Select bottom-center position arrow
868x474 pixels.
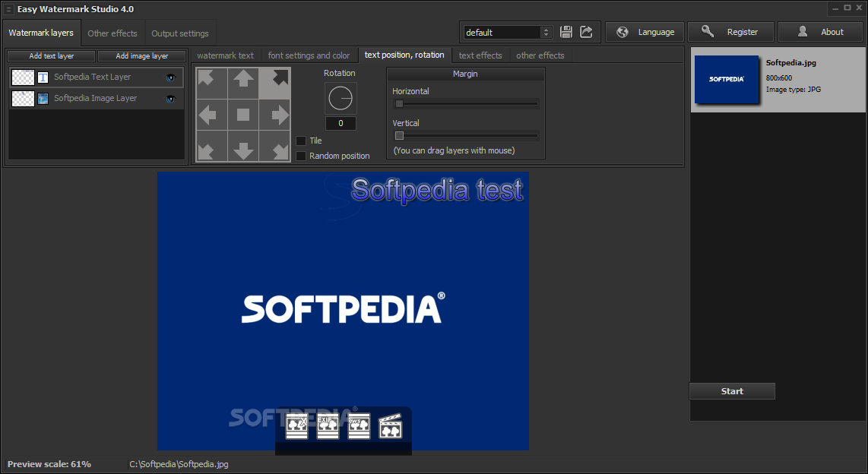pyautogui.click(x=243, y=146)
